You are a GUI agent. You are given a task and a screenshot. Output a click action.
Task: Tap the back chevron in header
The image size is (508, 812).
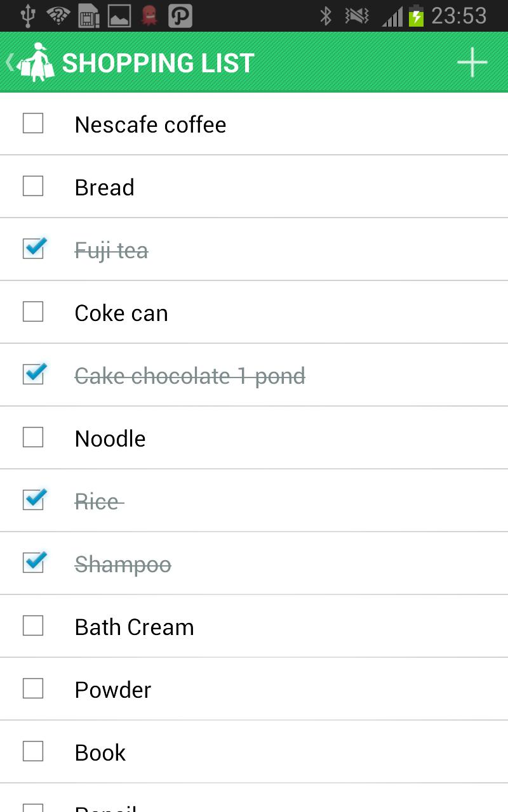point(9,62)
